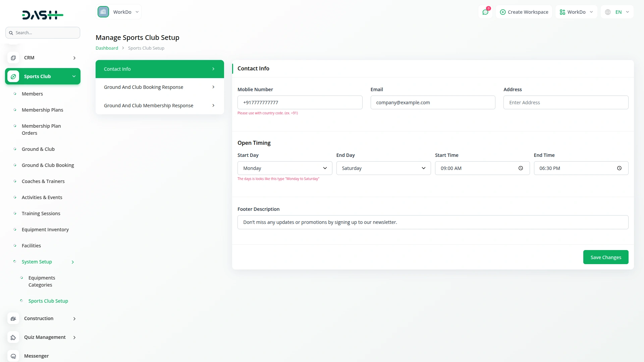Click the Enter Address input field
This screenshot has width=644, height=362.
[566, 103]
